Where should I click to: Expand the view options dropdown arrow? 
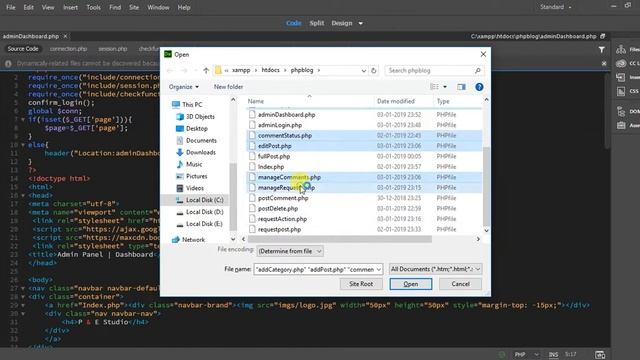point(445,87)
